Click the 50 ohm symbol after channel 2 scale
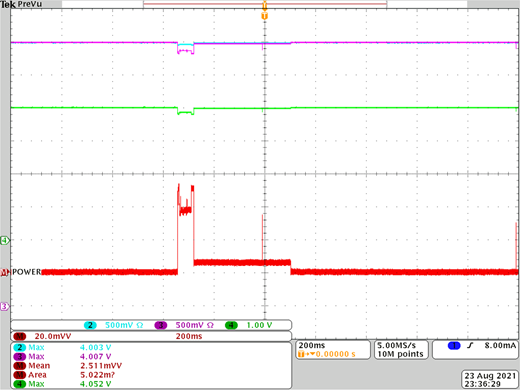The height and width of the screenshot is (390, 520). click(x=140, y=325)
